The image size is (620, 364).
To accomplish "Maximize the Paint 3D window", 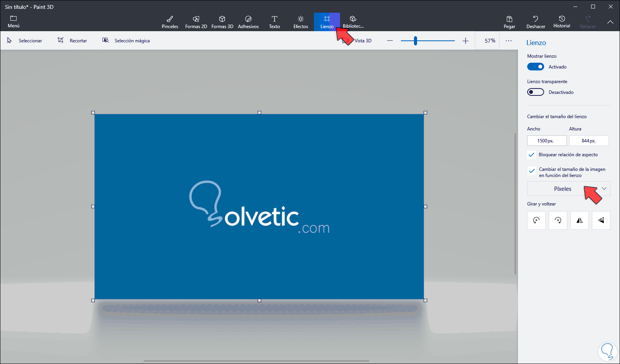I will [x=593, y=7].
